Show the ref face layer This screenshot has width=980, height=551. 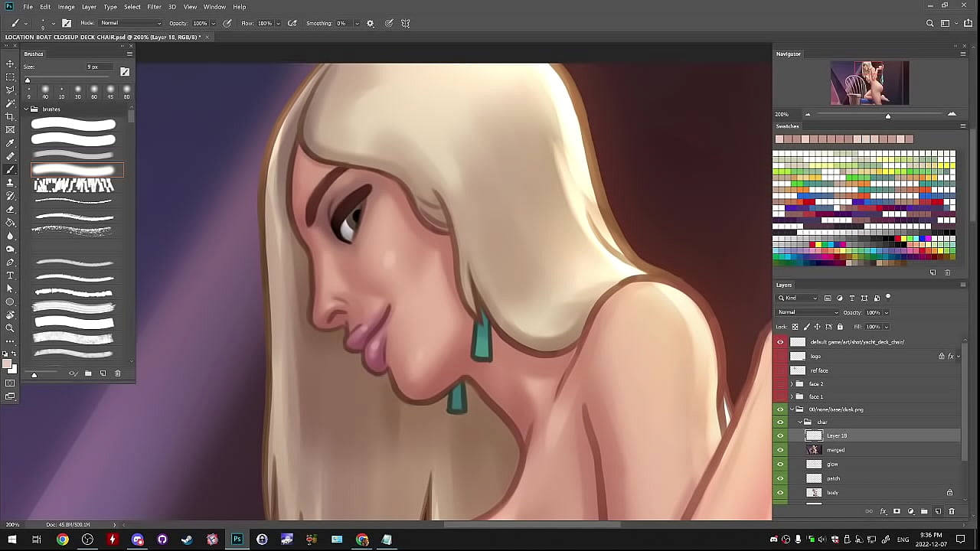point(780,370)
